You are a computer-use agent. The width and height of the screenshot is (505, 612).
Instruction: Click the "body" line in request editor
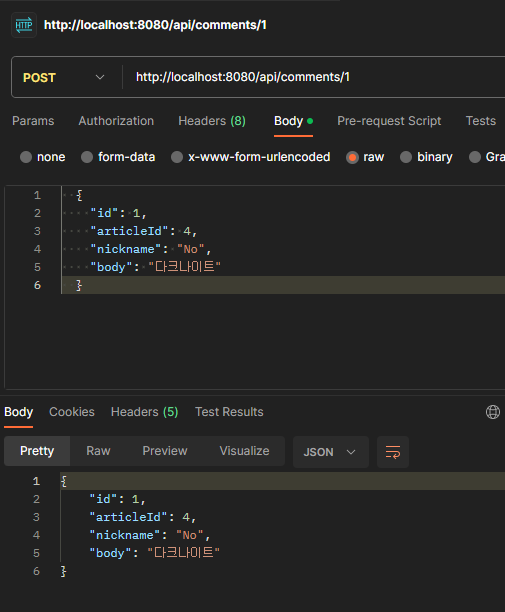[x=155, y=267]
